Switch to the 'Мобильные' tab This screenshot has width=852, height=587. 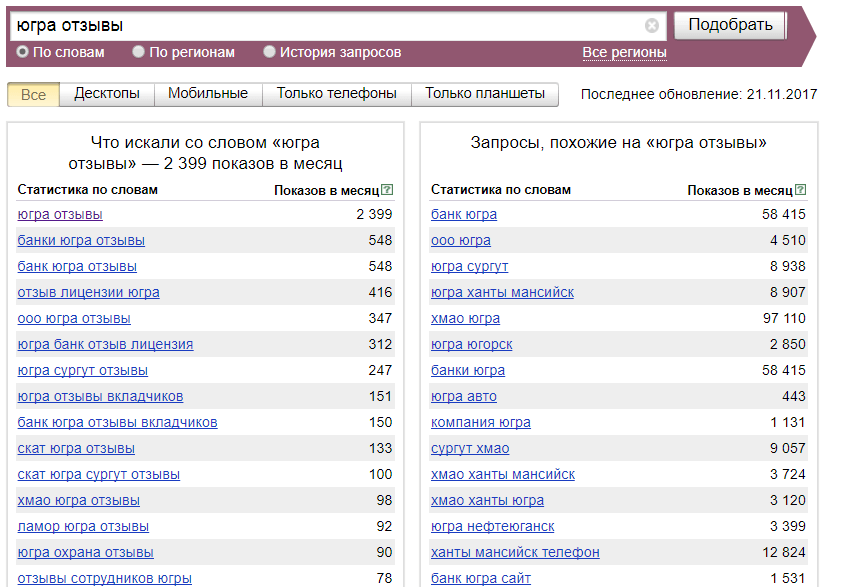tap(208, 94)
